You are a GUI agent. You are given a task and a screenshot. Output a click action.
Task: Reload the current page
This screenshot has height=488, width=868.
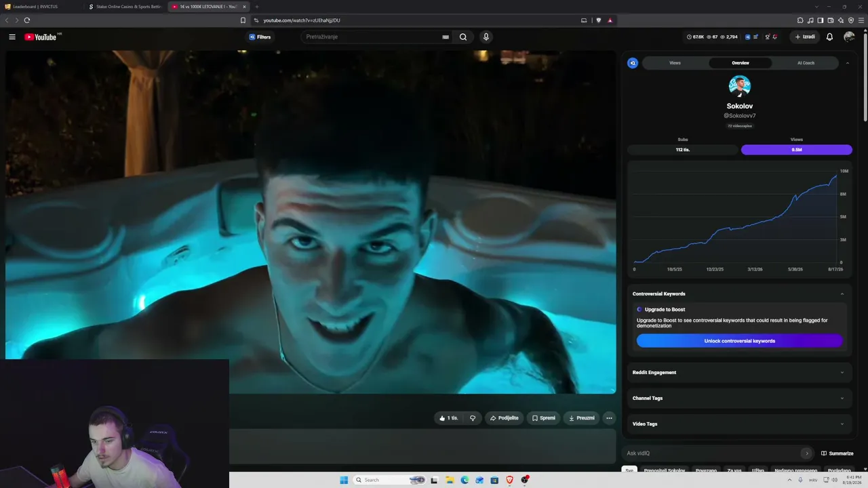click(27, 20)
